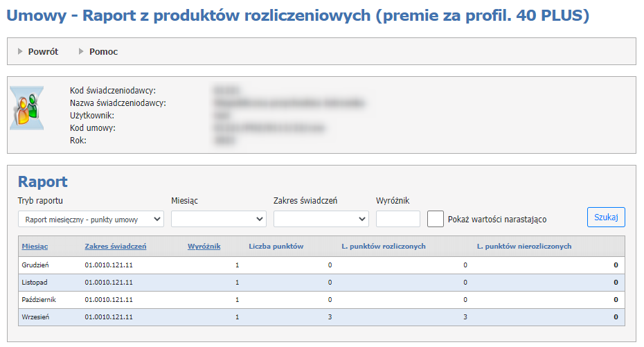
Task: Click the Wyróżnik input field
Action: [397, 219]
